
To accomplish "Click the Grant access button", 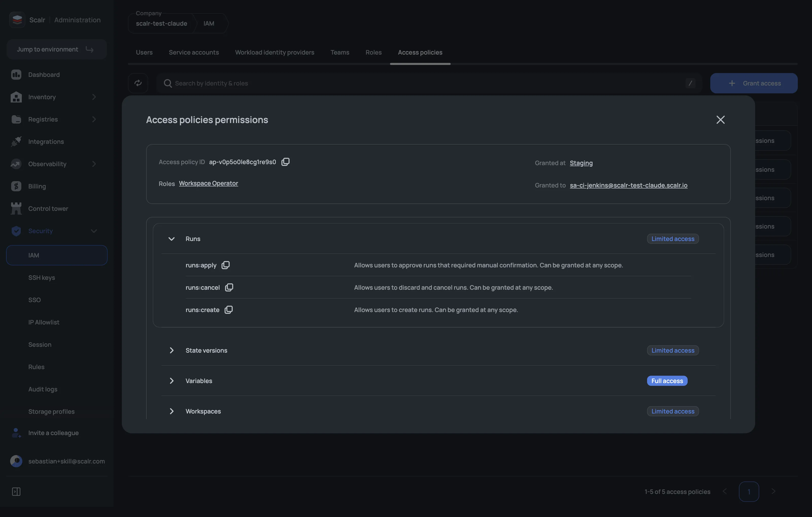I will 754,83.
